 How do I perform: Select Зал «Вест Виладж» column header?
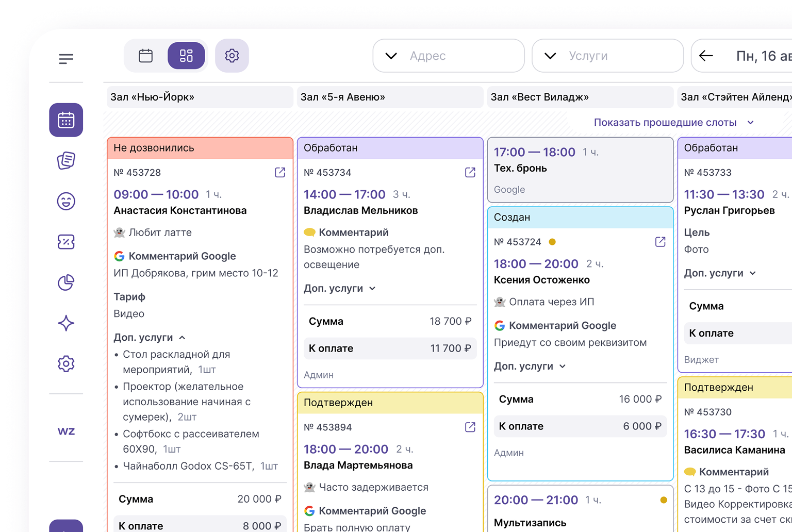click(580, 97)
